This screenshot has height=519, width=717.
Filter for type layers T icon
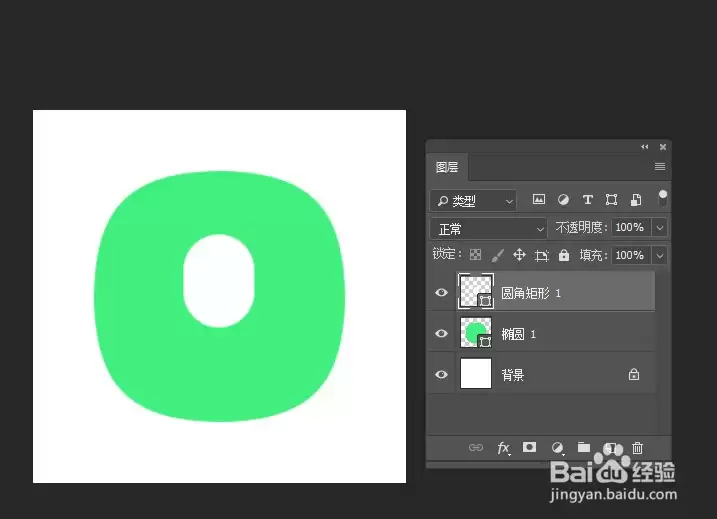588,199
